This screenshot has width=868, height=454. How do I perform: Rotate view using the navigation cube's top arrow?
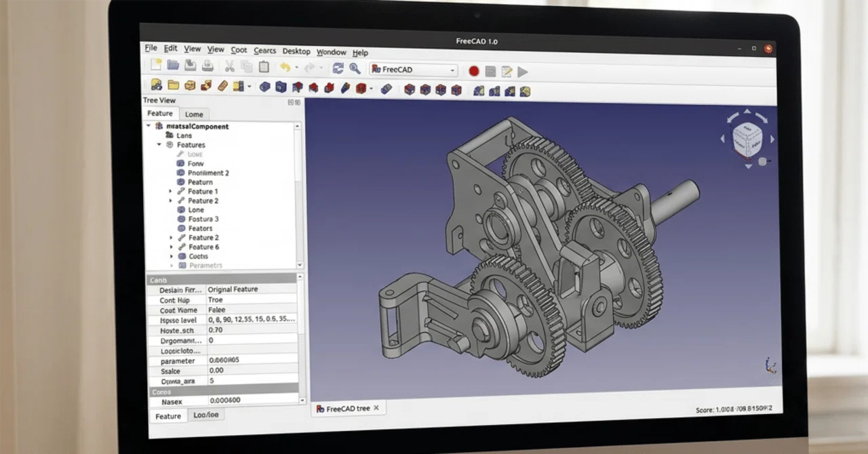[747, 111]
